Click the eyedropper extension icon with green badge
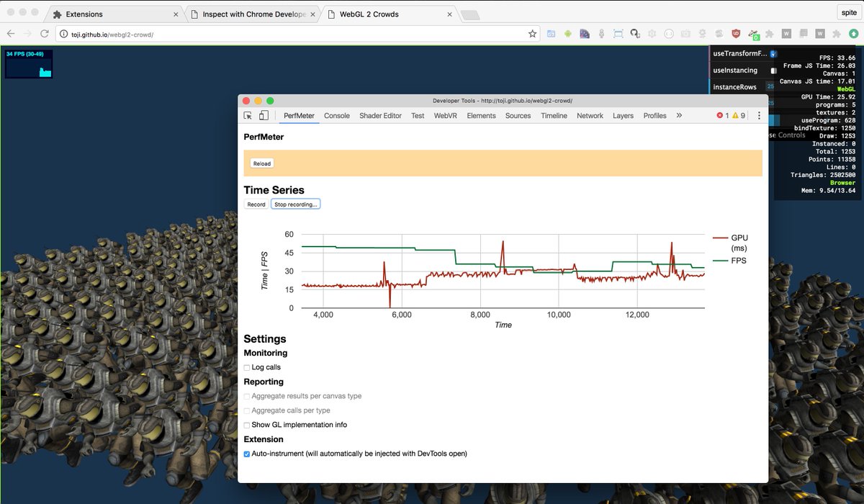The image size is (864, 504). click(x=753, y=34)
